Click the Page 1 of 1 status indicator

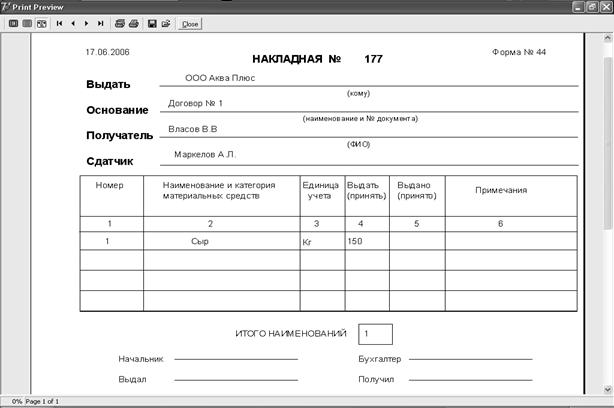(x=42, y=401)
